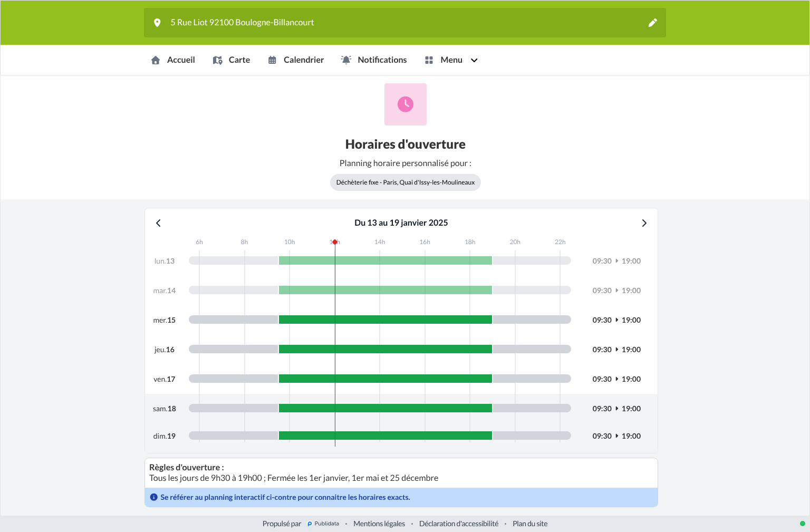
Task: Click the green status dot in footer corner
Action: (803, 524)
